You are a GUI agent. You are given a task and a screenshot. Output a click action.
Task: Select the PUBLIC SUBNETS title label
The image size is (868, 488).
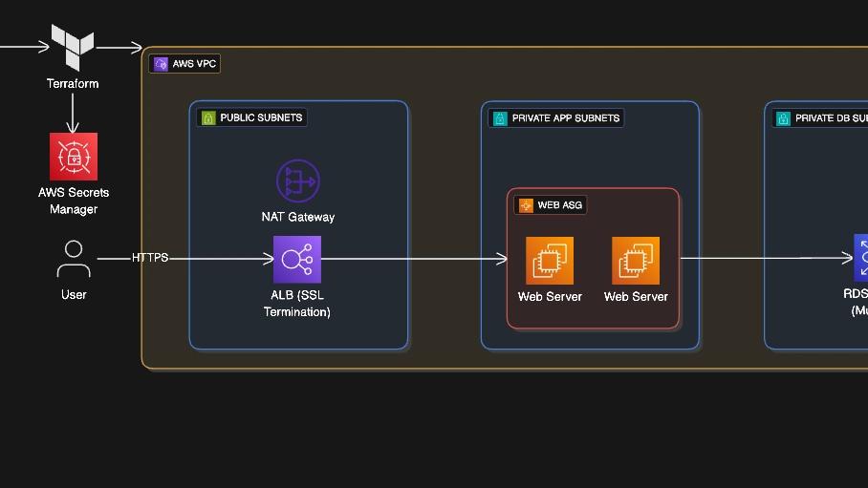pyautogui.click(x=261, y=118)
